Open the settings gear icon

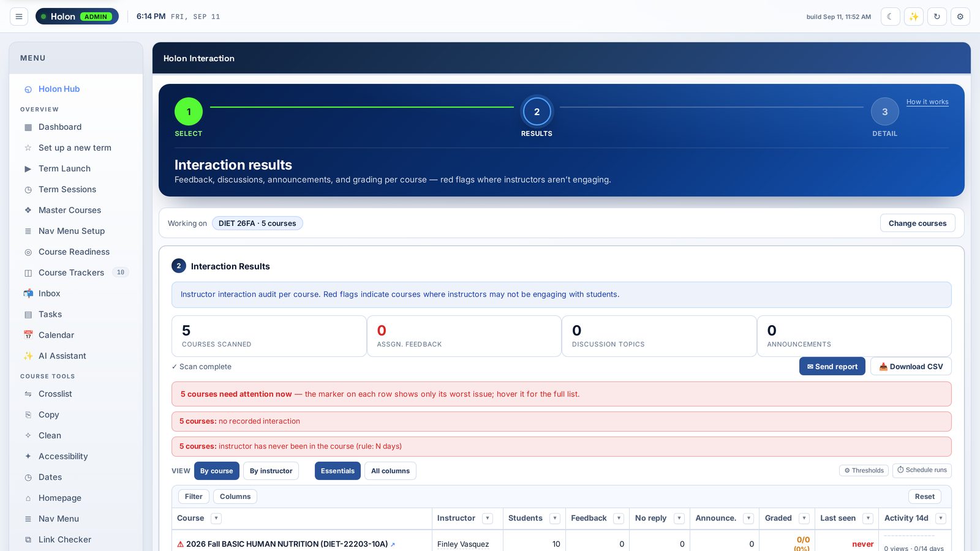pos(960,17)
